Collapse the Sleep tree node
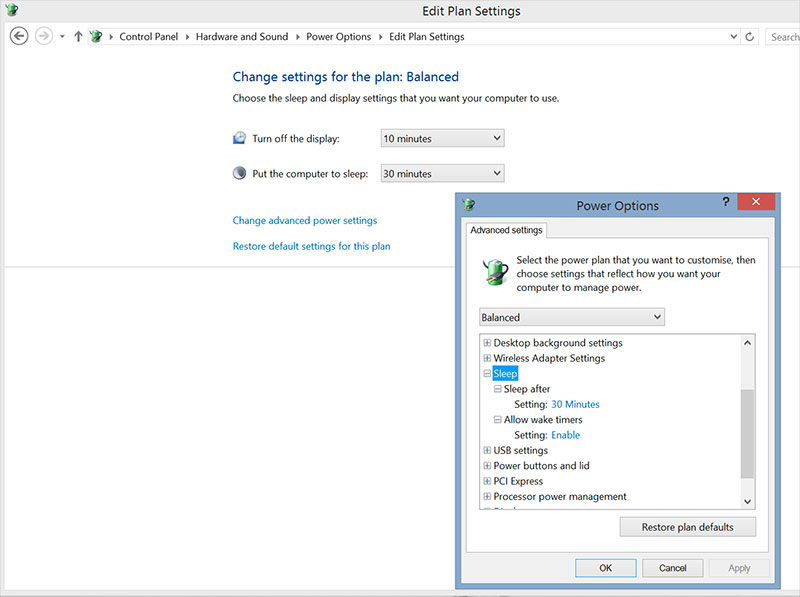The height and width of the screenshot is (597, 800). [487, 374]
